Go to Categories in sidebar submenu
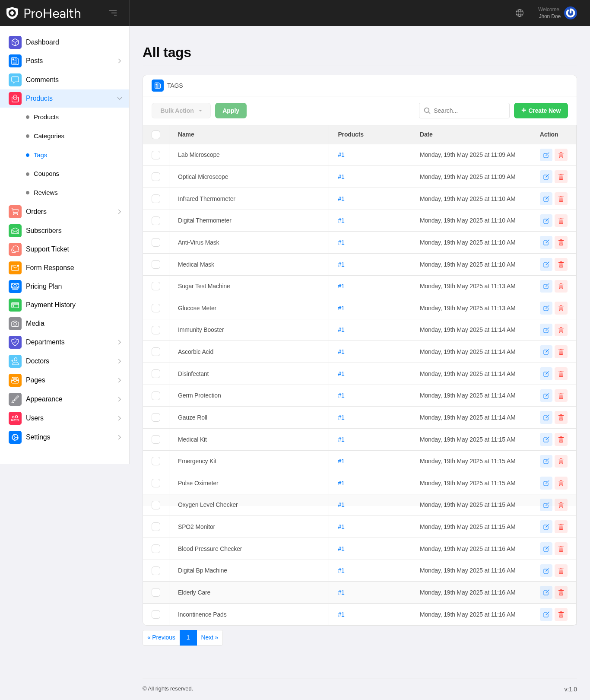The image size is (590, 700). pyautogui.click(x=49, y=136)
